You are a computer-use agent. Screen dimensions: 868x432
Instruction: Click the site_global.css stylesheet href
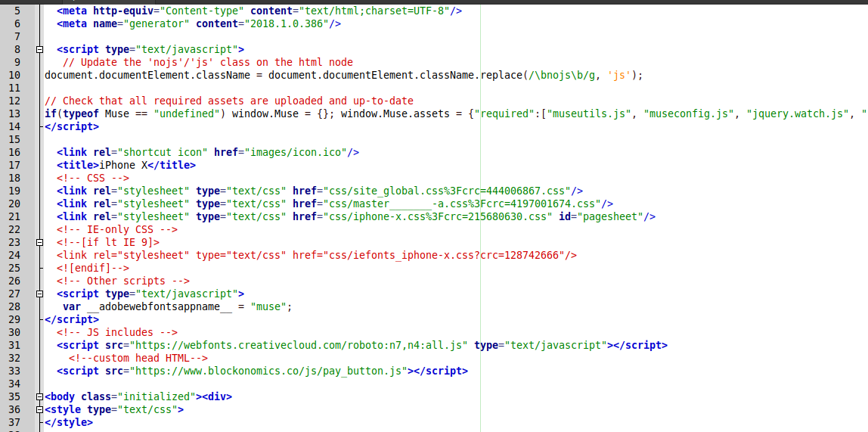(x=448, y=191)
